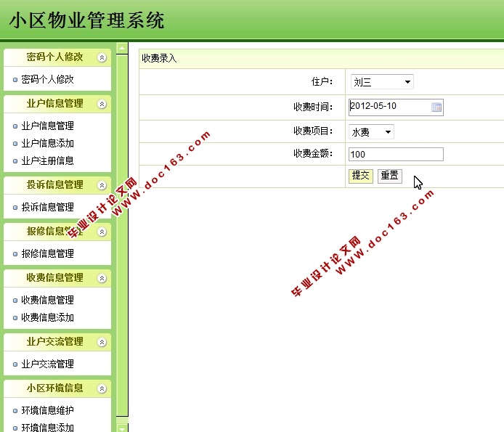
Task: Click the 投诉信息管理 section header
Action: [57, 185]
